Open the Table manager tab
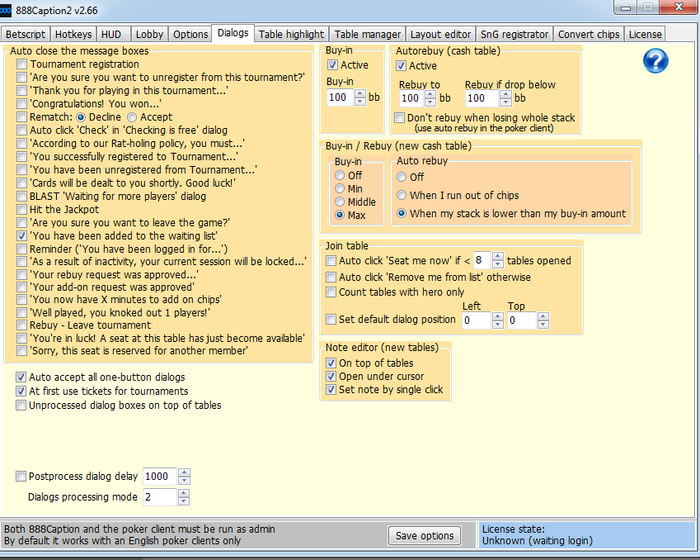The width and height of the screenshot is (700, 560). (x=368, y=34)
